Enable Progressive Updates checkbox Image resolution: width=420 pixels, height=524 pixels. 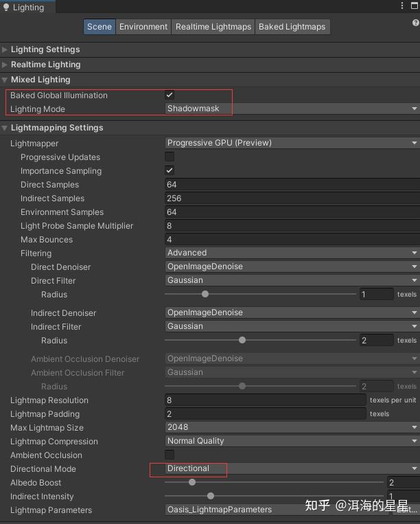[x=170, y=157]
